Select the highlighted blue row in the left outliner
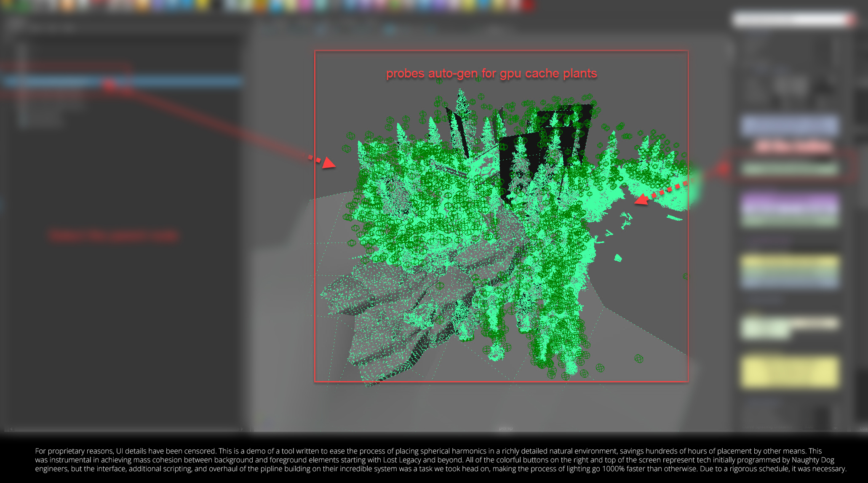 point(122,82)
